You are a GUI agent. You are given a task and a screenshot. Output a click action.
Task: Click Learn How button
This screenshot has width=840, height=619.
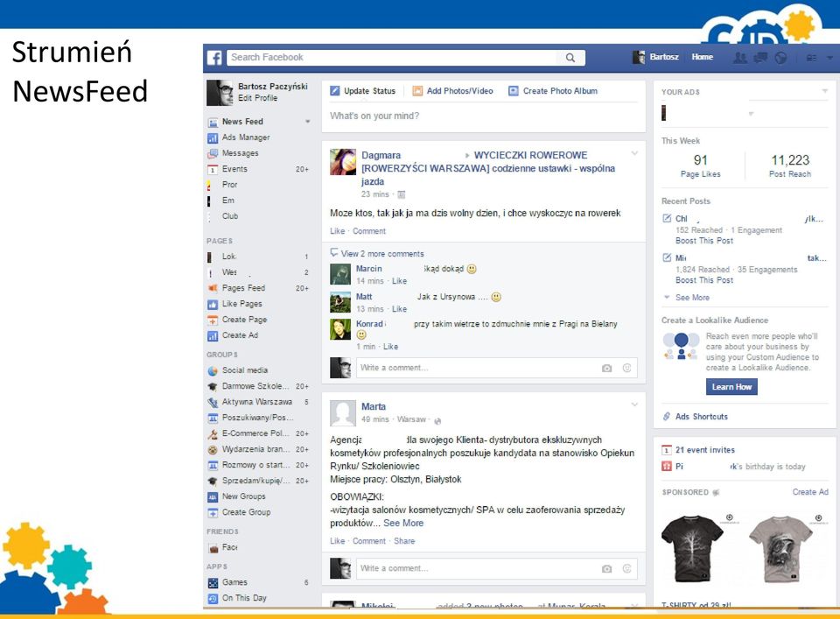pos(731,387)
